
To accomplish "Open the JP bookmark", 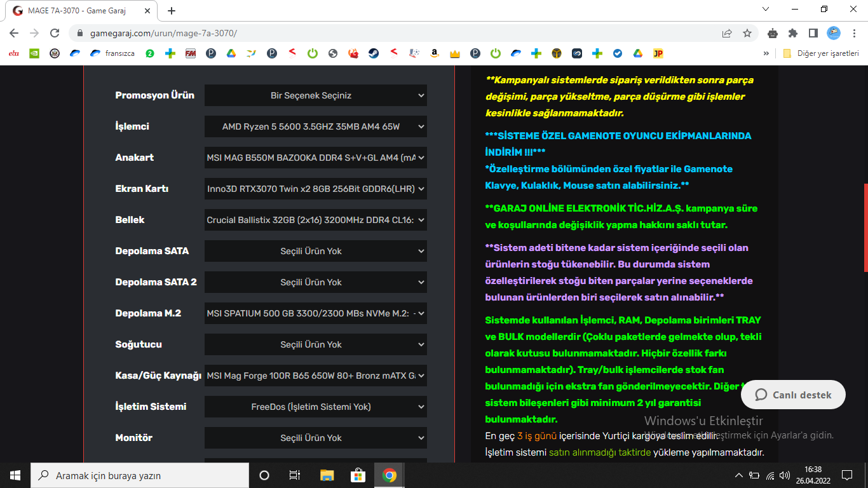I will [658, 53].
